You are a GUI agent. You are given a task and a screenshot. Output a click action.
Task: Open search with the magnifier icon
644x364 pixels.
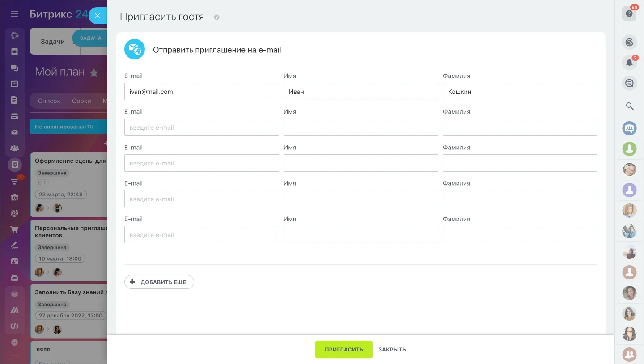pos(629,106)
